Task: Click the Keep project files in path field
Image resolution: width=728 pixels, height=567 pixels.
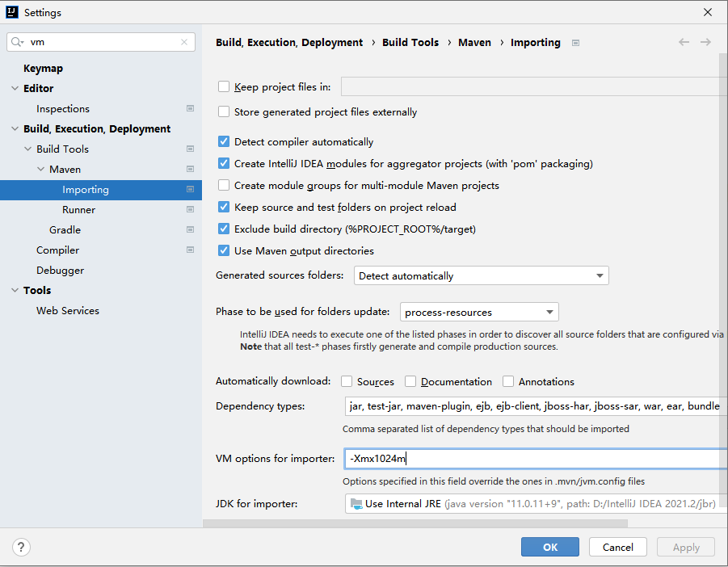Action: [534, 86]
